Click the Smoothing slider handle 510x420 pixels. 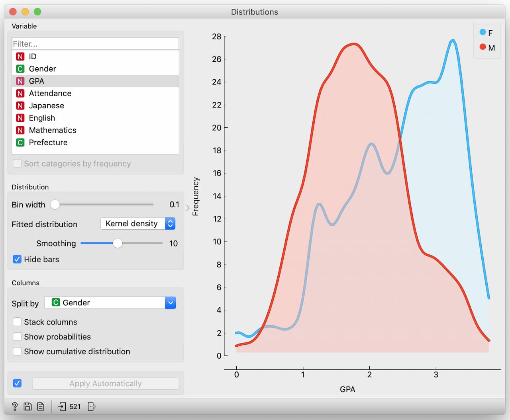(118, 243)
